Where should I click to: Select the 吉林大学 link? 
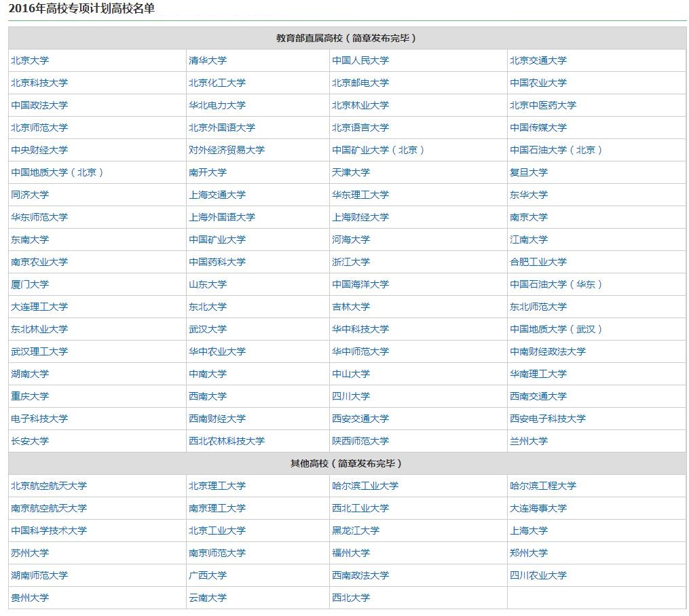pyautogui.click(x=351, y=307)
